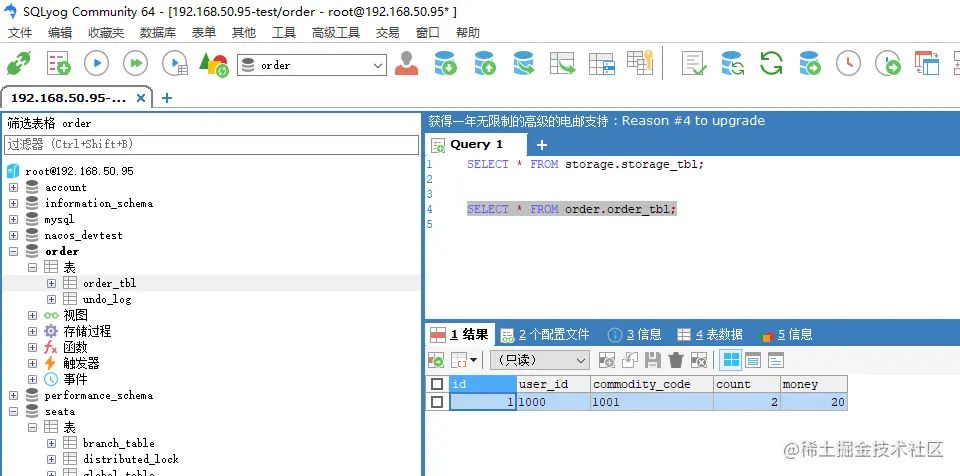
Task: Click the money cell showing 20
Action: 814,402
